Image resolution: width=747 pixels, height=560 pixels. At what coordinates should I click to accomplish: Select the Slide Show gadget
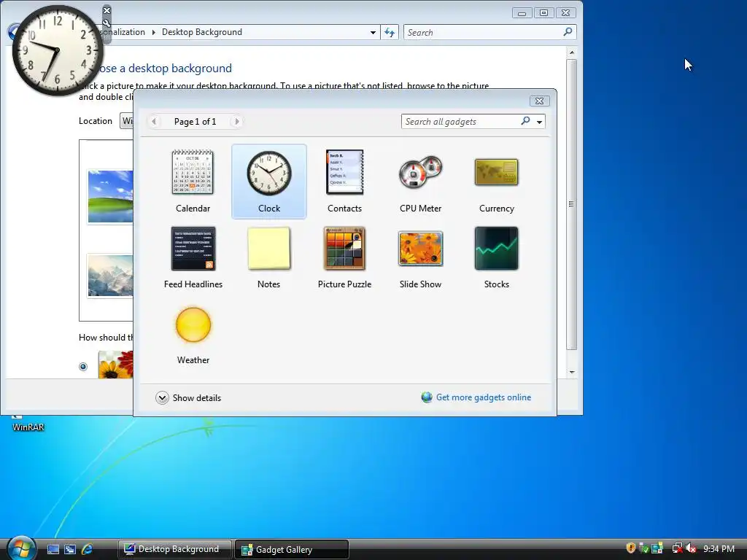pyautogui.click(x=420, y=257)
